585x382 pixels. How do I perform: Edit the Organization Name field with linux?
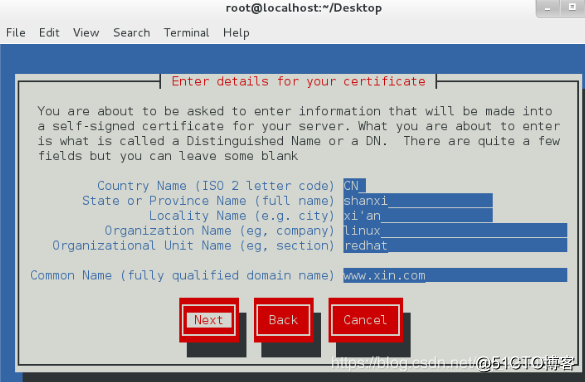click(x=455, y=231)
